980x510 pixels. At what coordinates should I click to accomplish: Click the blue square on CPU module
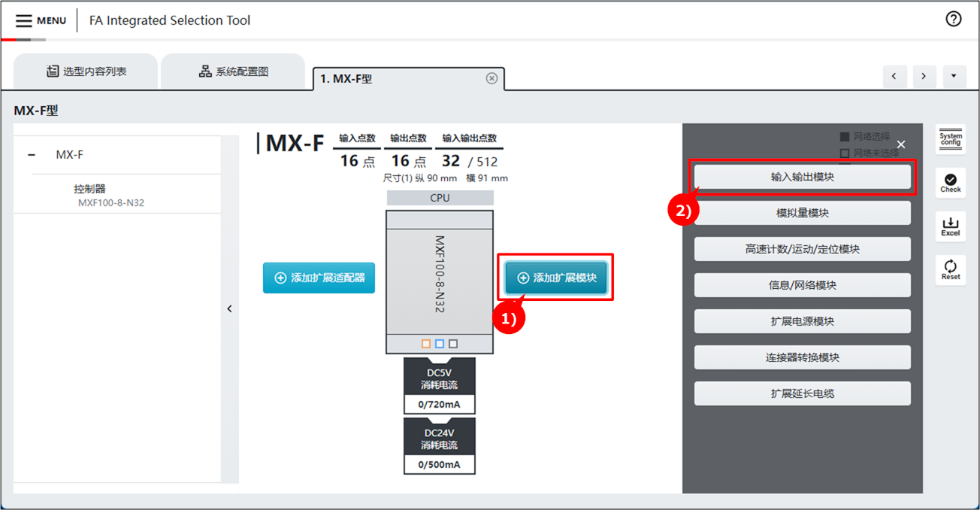pyautogui.click(x=440, y=344)
